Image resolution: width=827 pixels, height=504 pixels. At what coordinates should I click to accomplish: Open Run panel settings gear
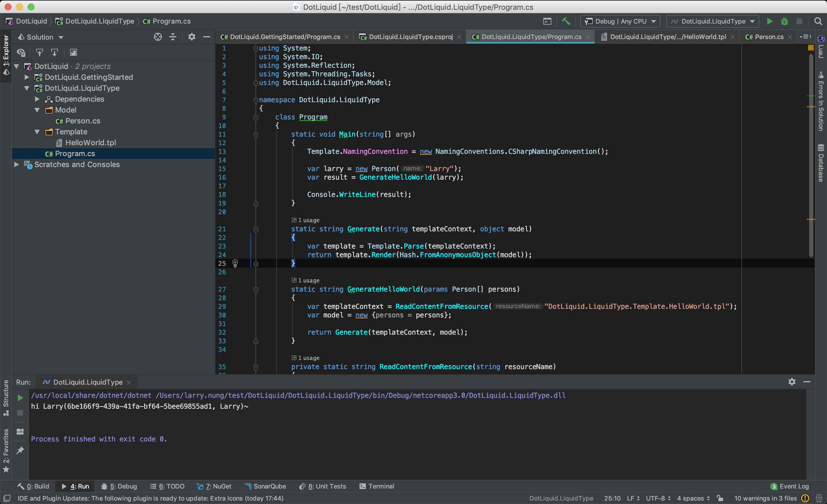(792, 382)
